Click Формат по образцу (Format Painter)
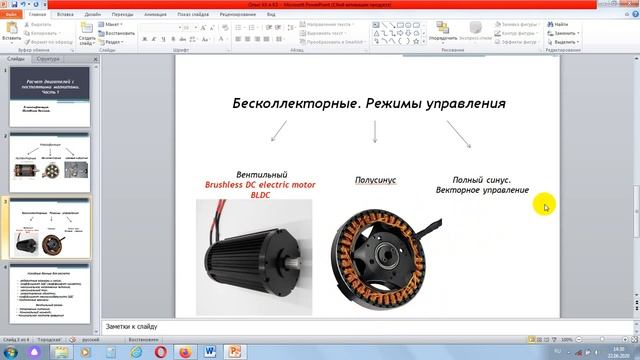The width and height of the screenshot is (640, 360). pyautogui.click(x=48, y=42)
